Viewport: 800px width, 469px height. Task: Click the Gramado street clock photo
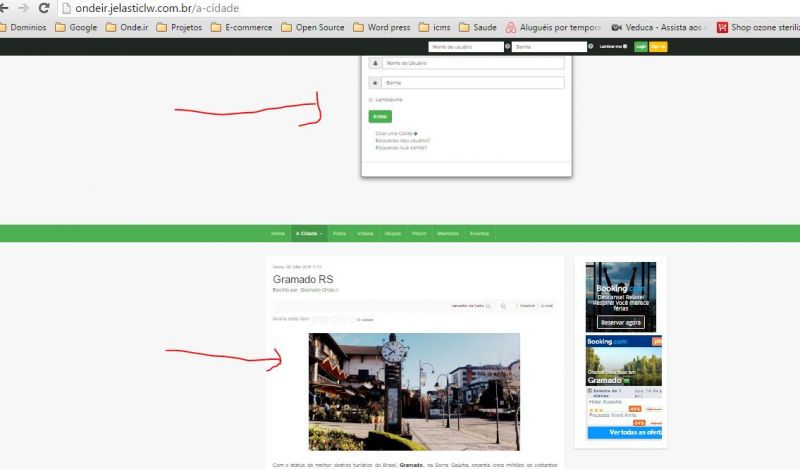coord(414,391)
